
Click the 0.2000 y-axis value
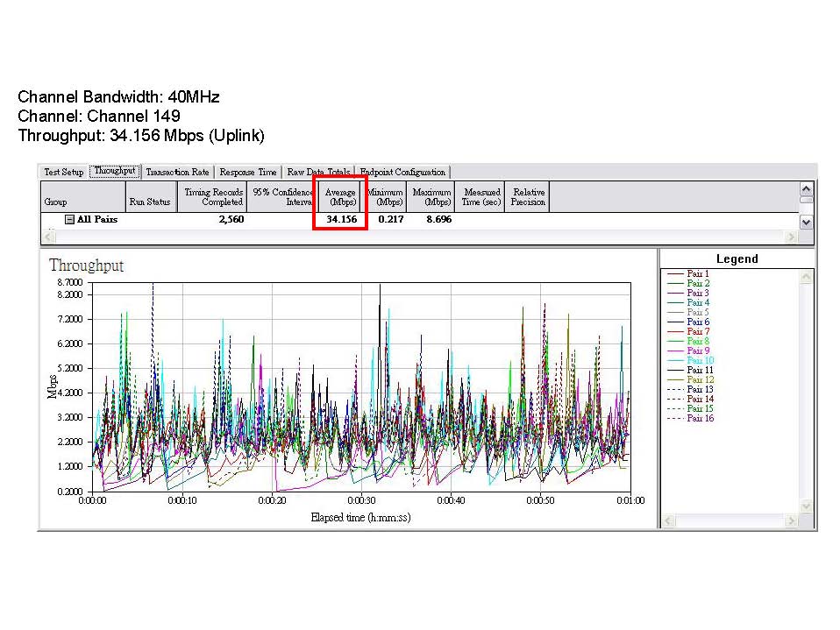point(70,492)
